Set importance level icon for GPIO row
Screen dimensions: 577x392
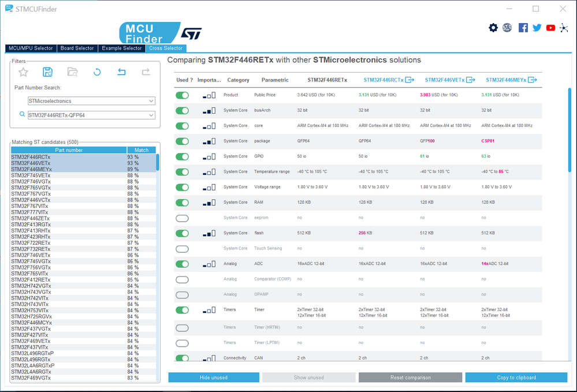click(x=209, y=157)
